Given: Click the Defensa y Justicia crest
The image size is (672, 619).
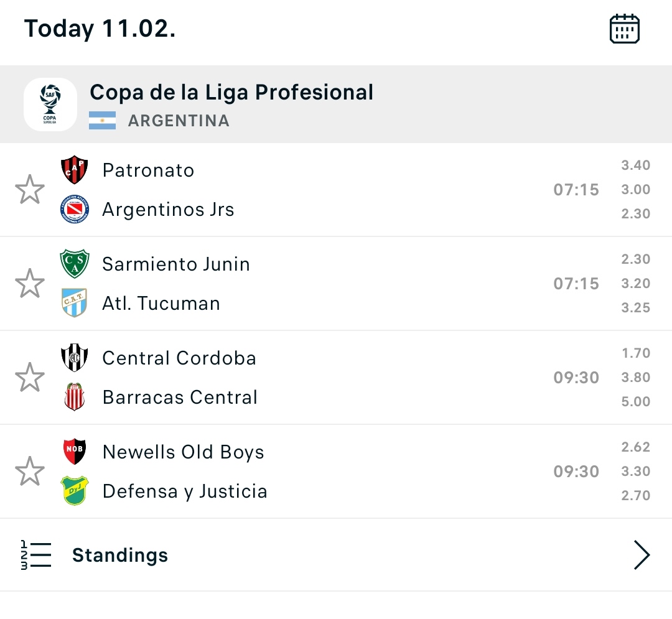Looking at the screenshot, I should pyautogui.click(x=75, y=491).
